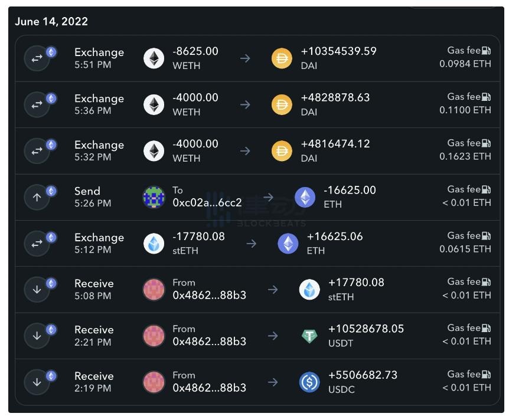Open the 0xc02a...6cc2 recipient address
This screenshot has height=420, width=509.
[x=207, y=203]
